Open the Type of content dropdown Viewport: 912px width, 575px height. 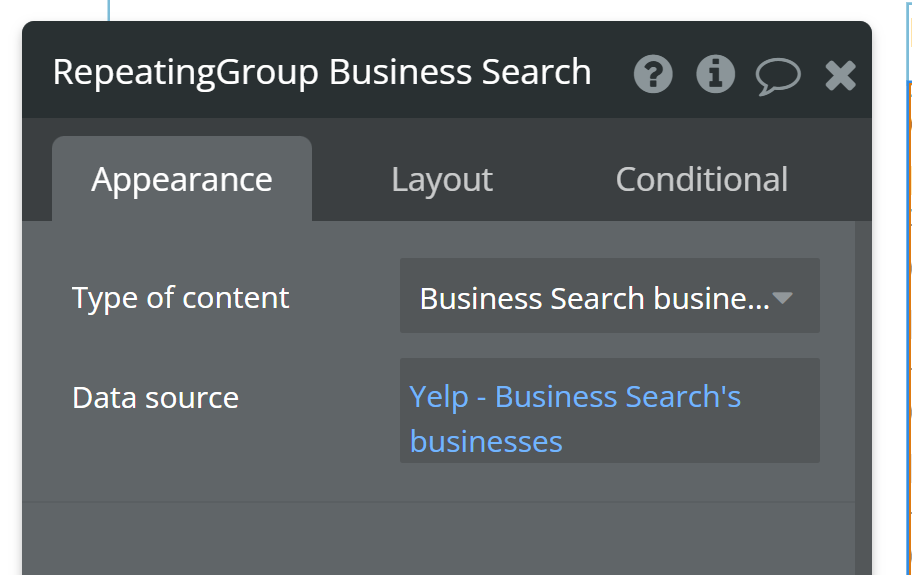(596, 297)
